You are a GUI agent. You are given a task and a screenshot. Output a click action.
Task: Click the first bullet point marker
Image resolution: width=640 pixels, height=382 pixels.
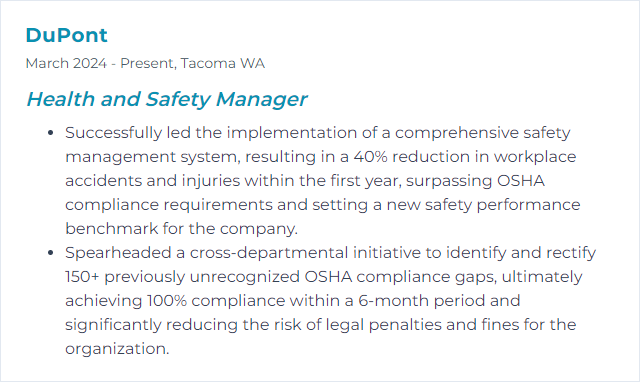pyautogui.click(x=51, y=133)
